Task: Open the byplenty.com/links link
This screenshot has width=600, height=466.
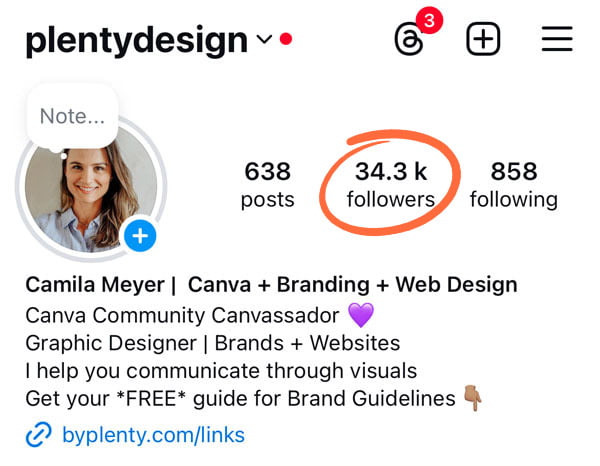Action: click(153, 435)
